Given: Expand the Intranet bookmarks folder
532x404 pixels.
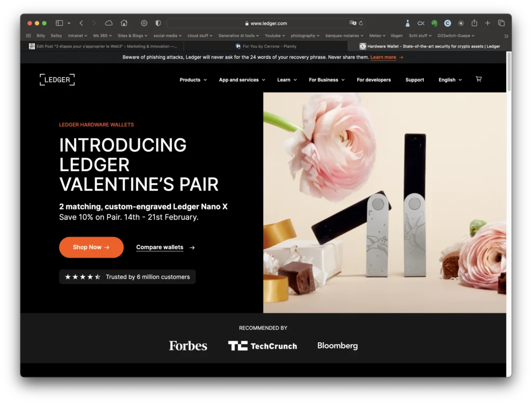Looking at the screenshot, I should click(77, 36).
